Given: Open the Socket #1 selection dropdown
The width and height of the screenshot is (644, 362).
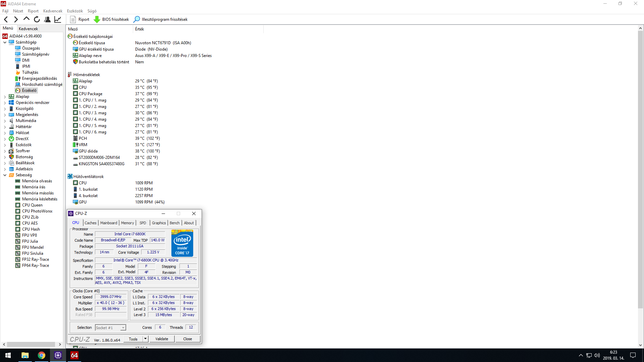Looking at the screenshot, I should pos(123,328).
